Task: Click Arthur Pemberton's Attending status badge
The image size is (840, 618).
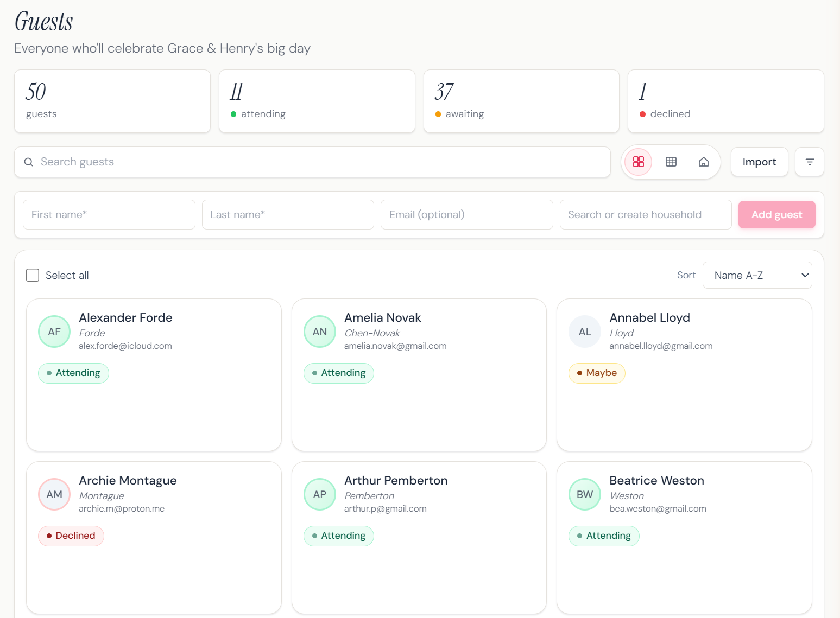Action: click(x=339, y=536)
